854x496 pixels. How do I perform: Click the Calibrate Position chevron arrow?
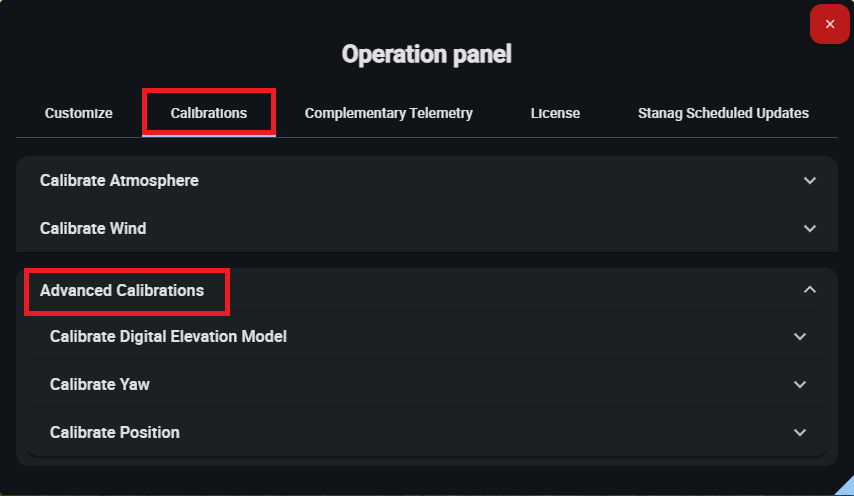pos(800,433)
